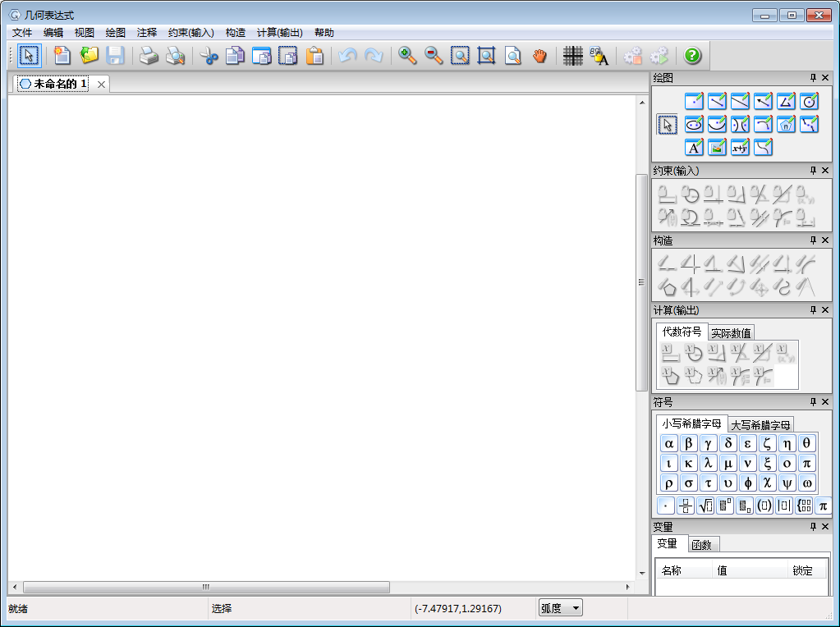The height and width of the screenshot is (627, 840).
Task: Insert the alpha α symbol
Action: (x=668, y=443)
